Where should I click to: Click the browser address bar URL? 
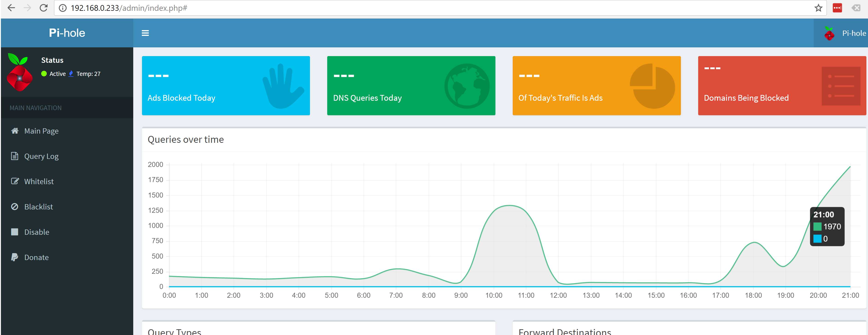pyautogui.click(x=129, y=8)
